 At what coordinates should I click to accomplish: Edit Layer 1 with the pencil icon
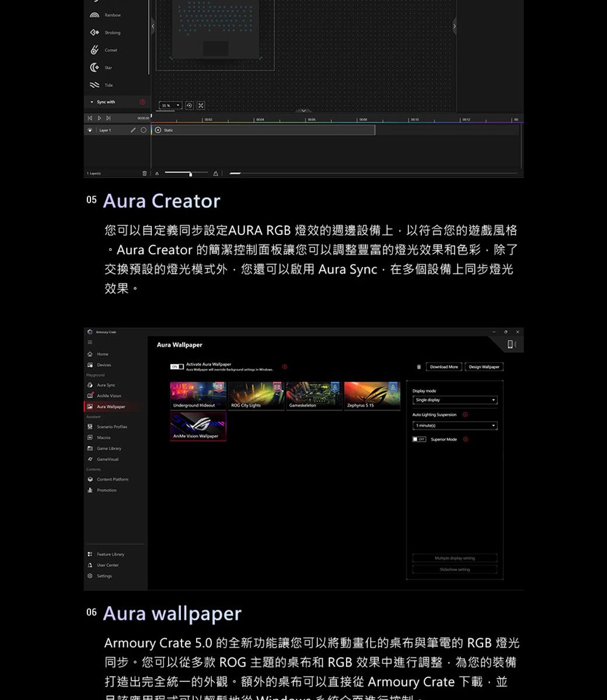pyautogui.click(x=134, y=130)
